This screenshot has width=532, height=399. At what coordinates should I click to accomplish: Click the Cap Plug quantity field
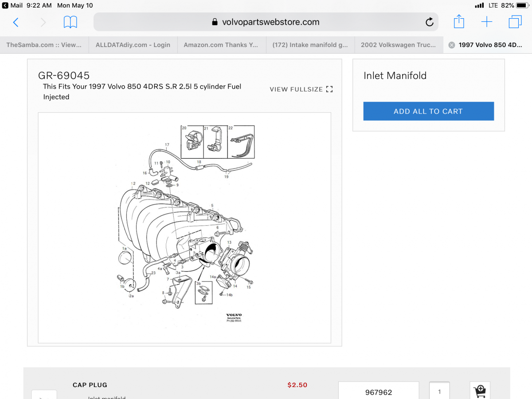(x=439, y=391)
